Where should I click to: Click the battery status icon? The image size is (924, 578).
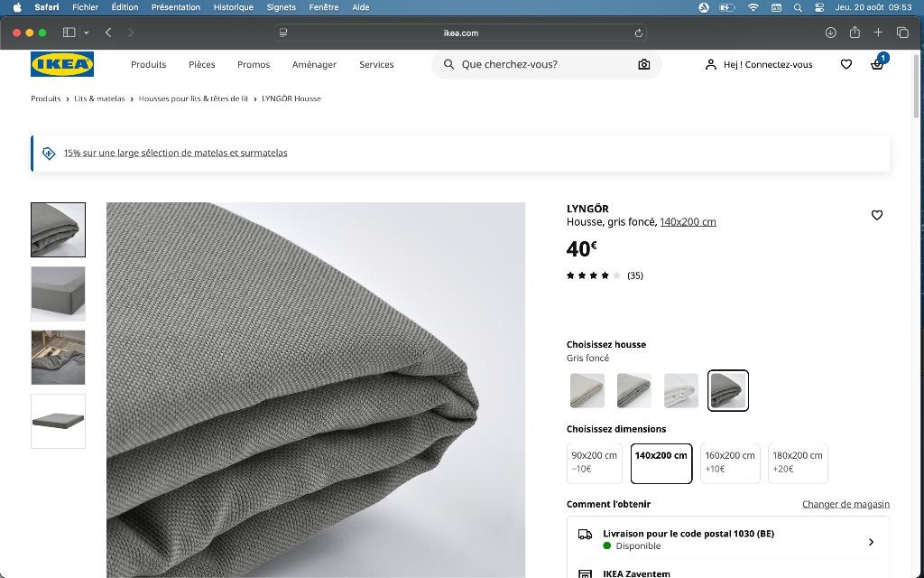(x=727, y=7)
